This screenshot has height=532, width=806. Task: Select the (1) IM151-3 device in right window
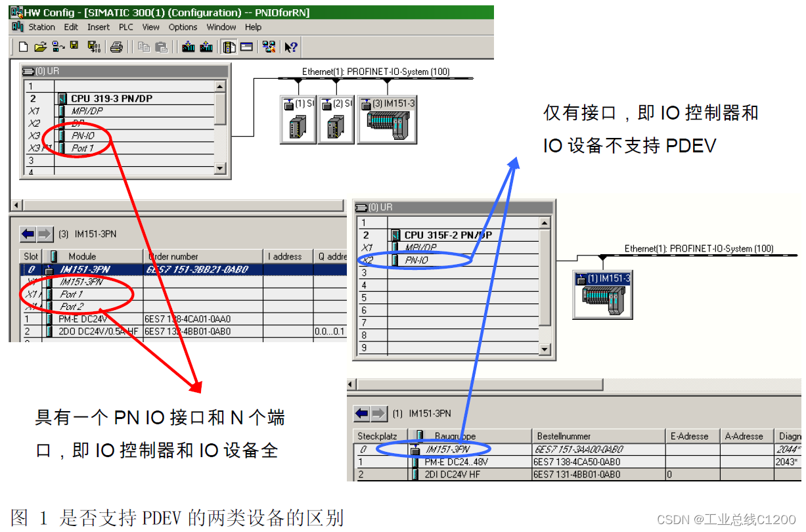602,295
